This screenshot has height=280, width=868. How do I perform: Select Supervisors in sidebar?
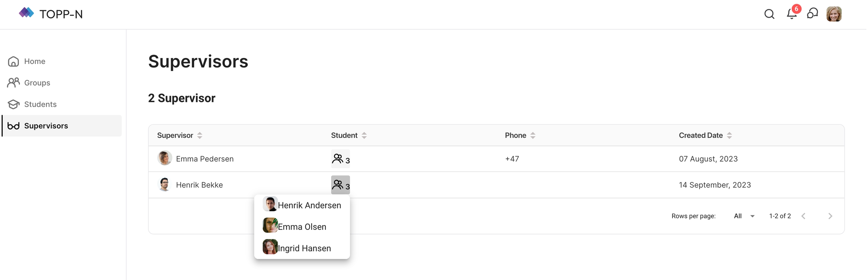[x=46, y=126]
